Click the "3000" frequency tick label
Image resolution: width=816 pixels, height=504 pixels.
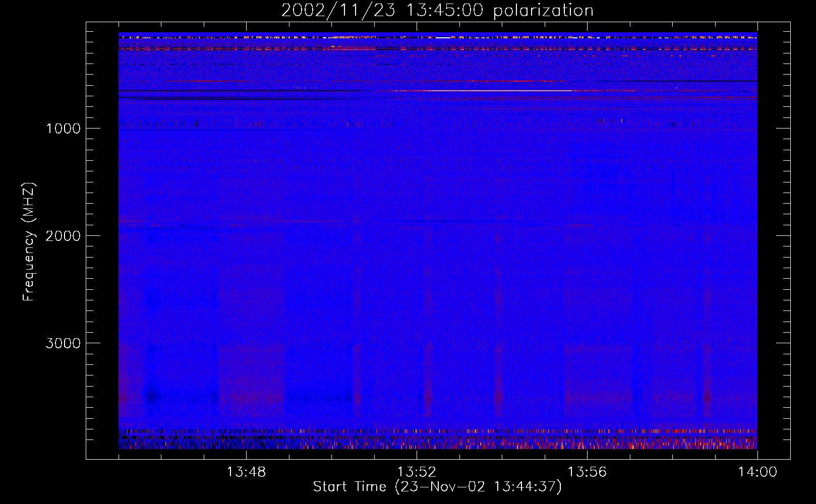click(x=63, y=343)
